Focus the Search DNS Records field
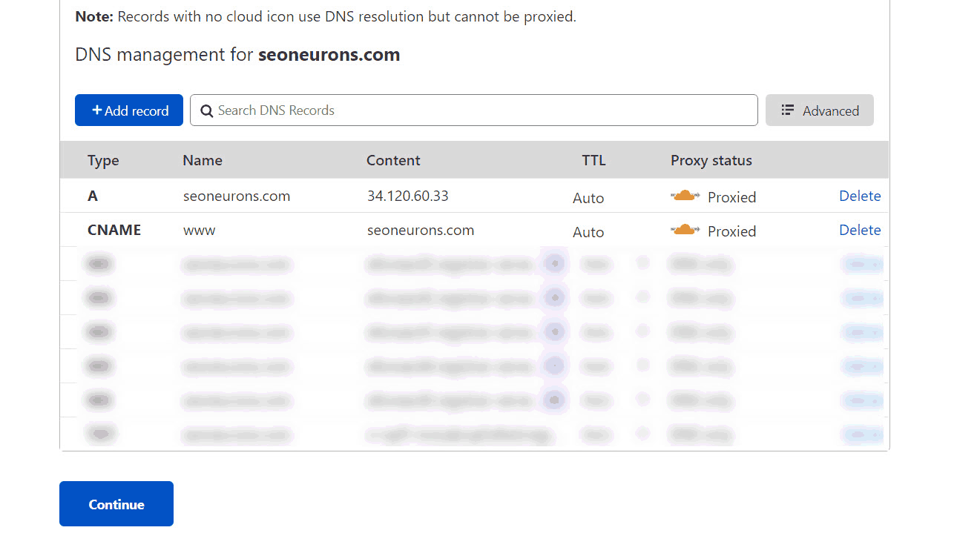Image resolution: width=980 pixels, height=556 pixels. (474, 110)
